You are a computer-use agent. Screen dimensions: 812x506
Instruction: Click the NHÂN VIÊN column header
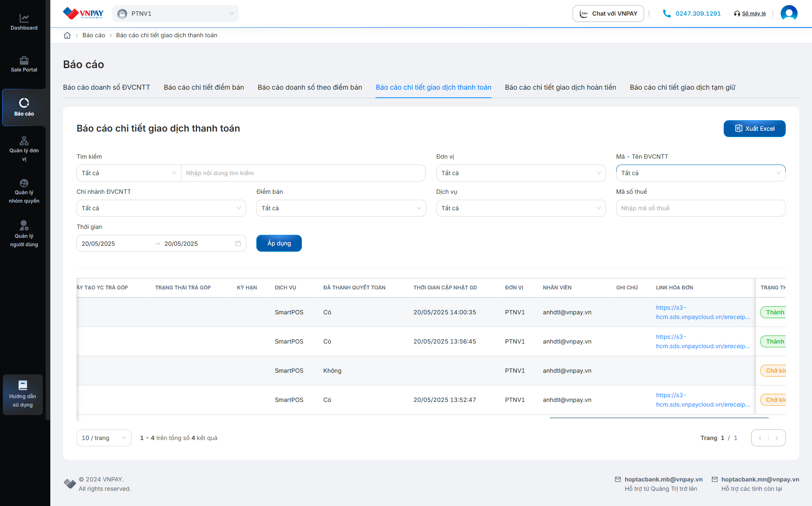pyautogui.click(x=557, y=288)
